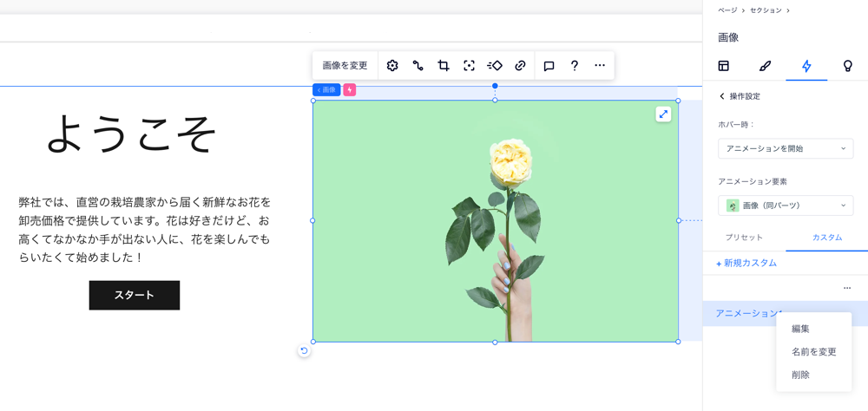Open the comment bubble icon
868x411 pixels.
[549, 66]
